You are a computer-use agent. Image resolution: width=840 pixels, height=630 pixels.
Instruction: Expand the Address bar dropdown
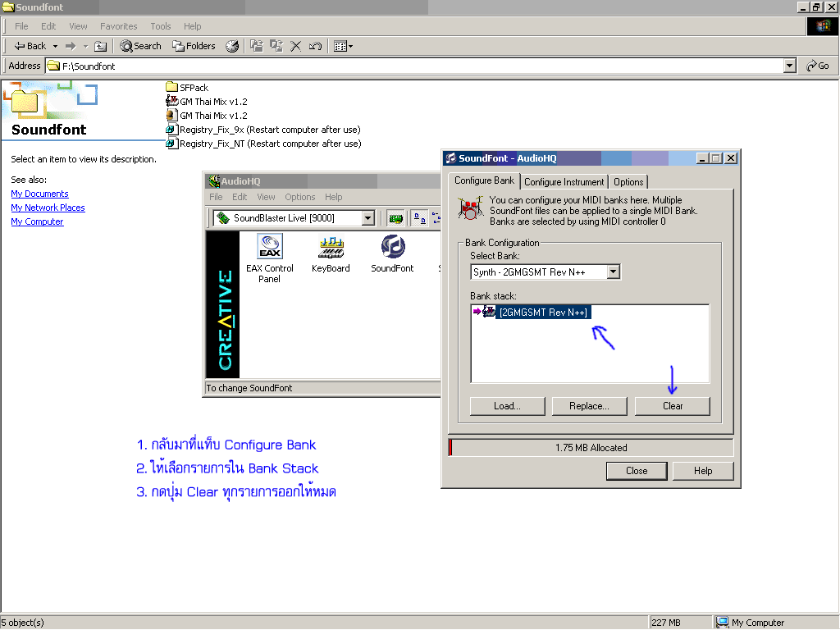pyautogui.click(x=789, y=66)
